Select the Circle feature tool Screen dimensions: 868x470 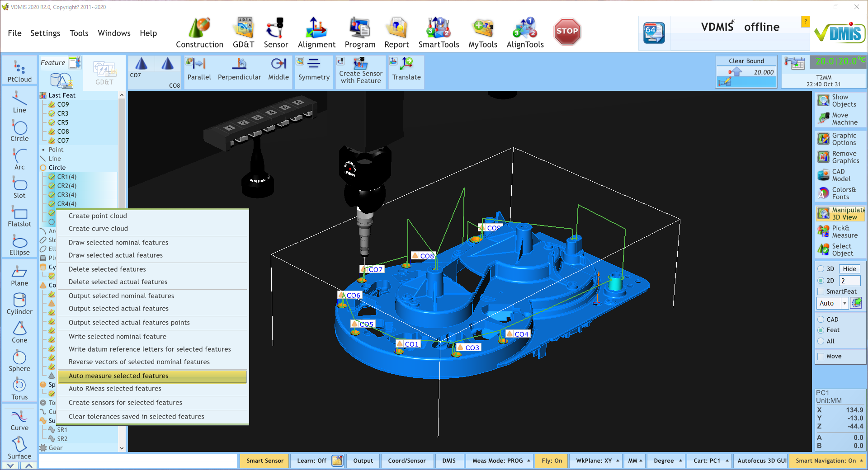click(19, 131)
